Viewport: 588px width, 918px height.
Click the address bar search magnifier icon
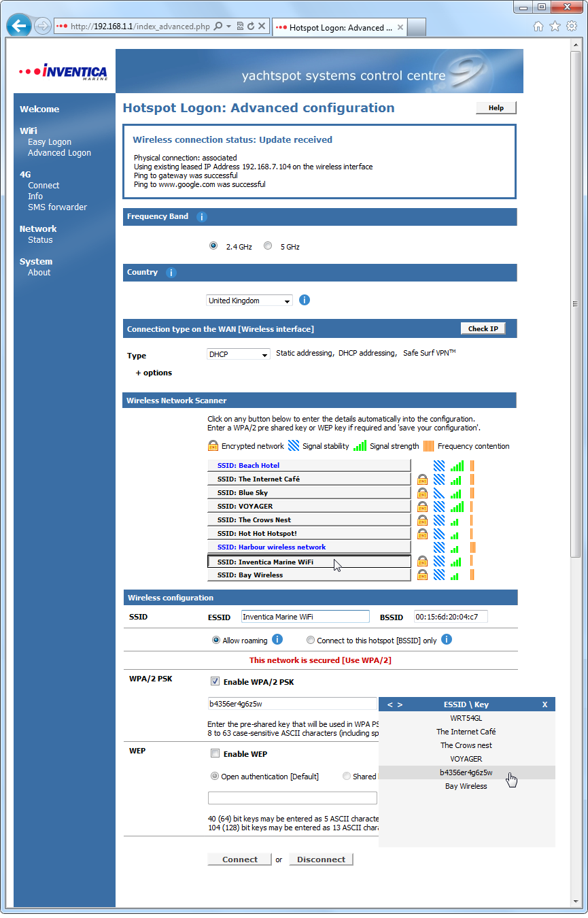click(x=218, y=27)
